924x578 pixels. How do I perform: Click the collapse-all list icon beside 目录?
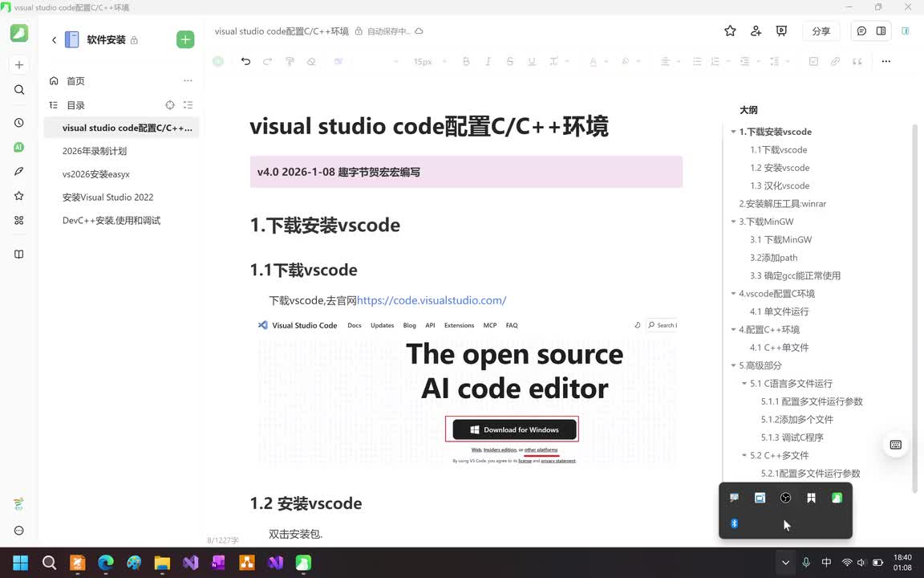188,105
